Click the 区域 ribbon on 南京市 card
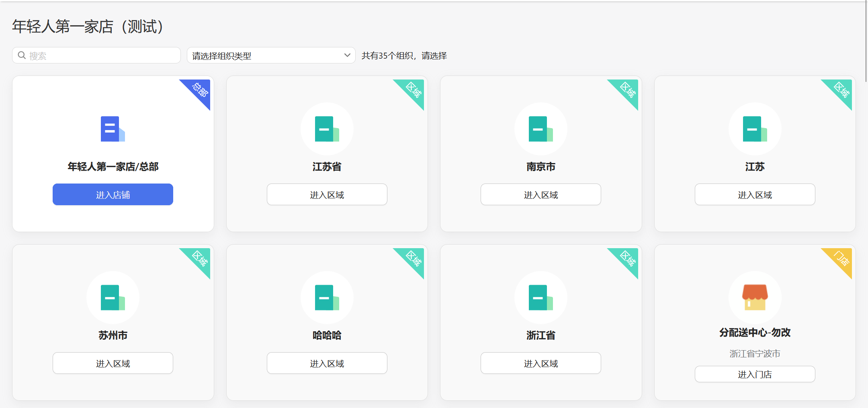Image resolution: width=868 pixels, height=408 pixels. click(x=627, y=90)
